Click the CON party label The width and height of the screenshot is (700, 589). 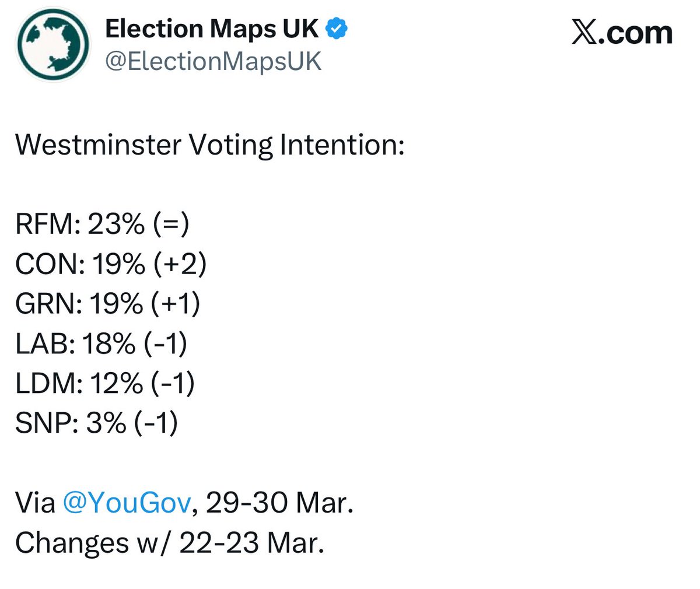(48, 264)
